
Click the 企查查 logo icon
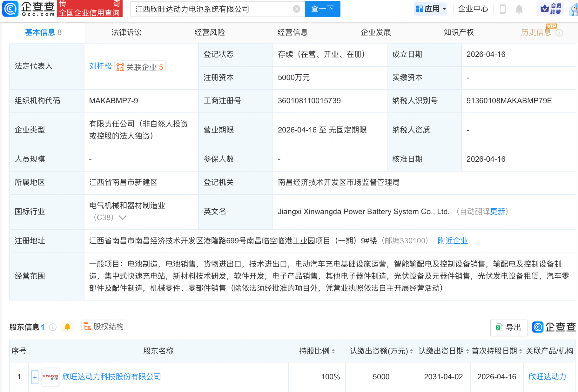10,9
